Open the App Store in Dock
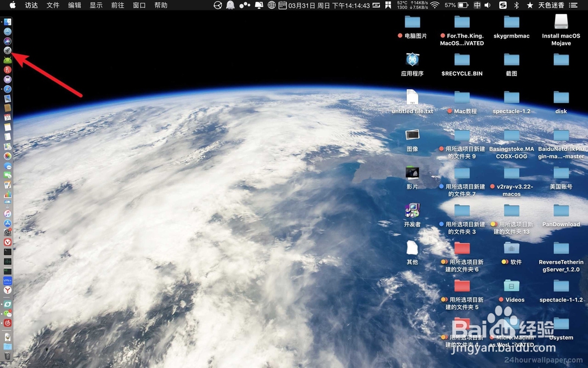 (8, 223)
